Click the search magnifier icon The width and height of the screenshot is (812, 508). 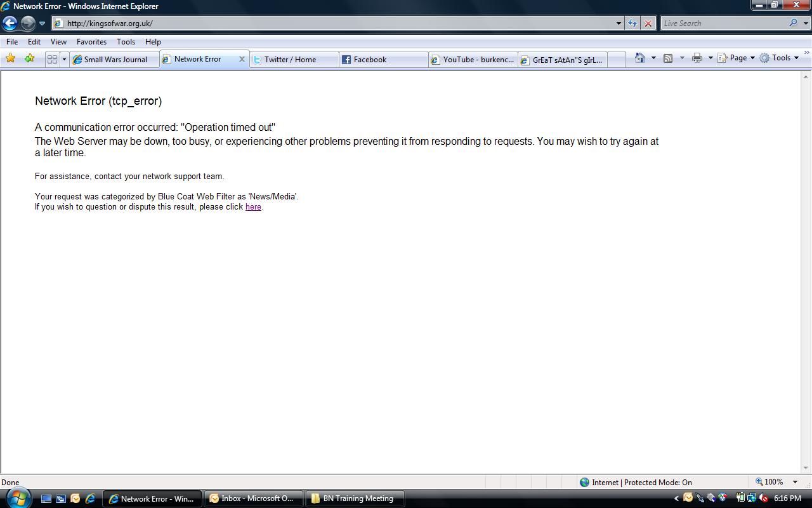click(x=793, y=23)
